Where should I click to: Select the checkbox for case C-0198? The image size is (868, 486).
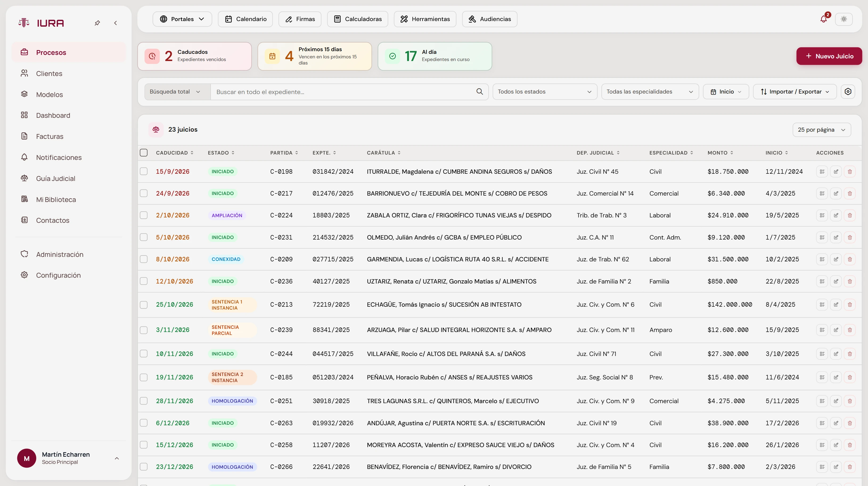(x=144, y=172)
